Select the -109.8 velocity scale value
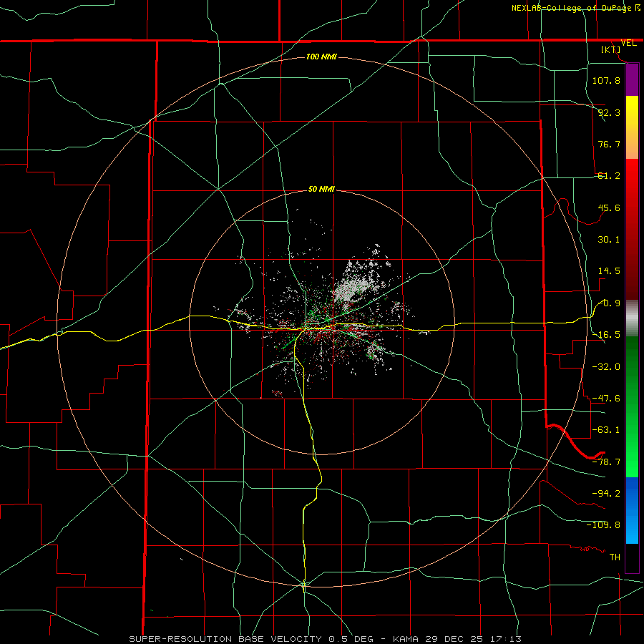 tap(603, 525)
